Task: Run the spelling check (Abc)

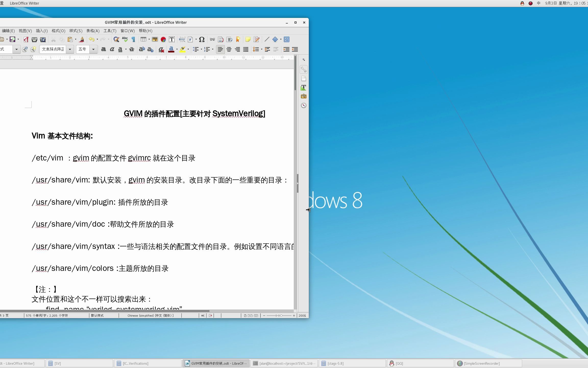Action: pos(125,39)
